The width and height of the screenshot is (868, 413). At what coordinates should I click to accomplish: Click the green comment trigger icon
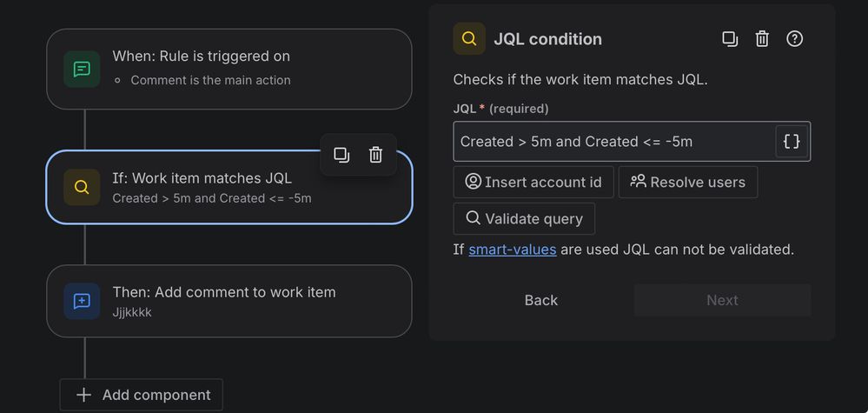tap(82, 70)
